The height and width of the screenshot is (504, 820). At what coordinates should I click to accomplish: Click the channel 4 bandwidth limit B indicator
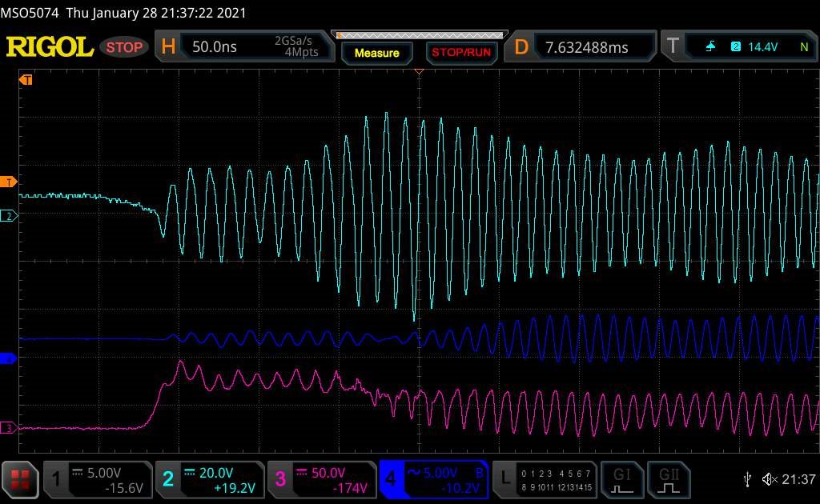click(x=479, y=473)
